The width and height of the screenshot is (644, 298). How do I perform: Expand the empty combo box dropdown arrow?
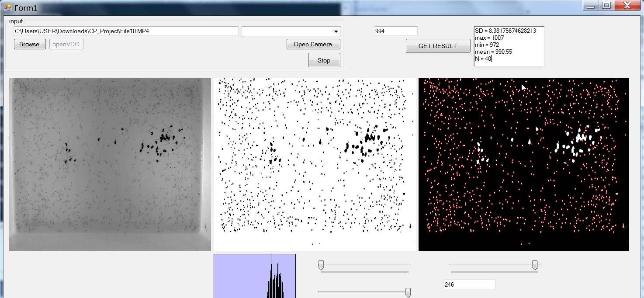pyautogui.click(x=336, y=31)
